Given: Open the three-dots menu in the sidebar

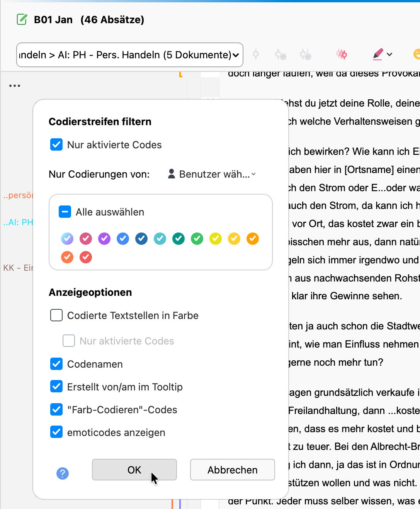Looking at the screenshot, I should pos(15,85).
